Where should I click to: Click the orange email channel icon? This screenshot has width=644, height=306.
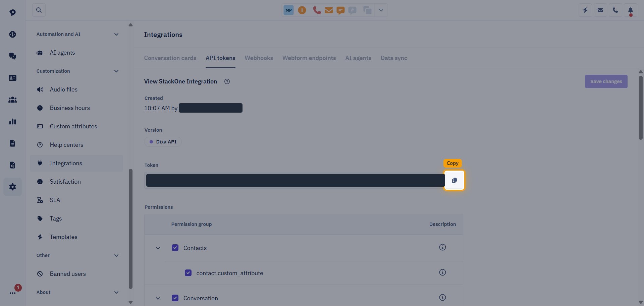coord(329,10)
